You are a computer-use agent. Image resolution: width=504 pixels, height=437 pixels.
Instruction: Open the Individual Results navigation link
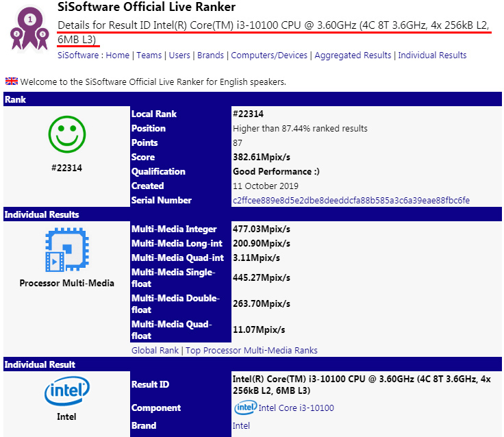click(432, 55)
